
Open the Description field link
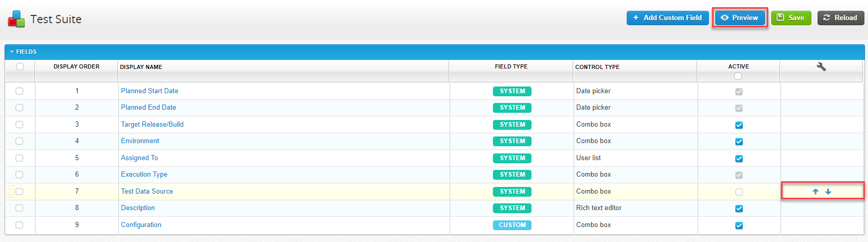coord(138,208)
